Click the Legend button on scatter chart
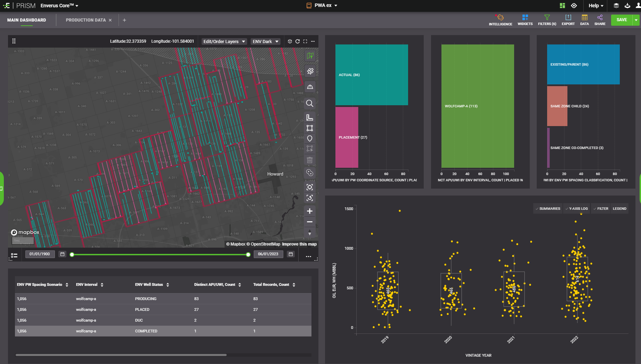Viewport: 641px width, 364px height. pos(619,209)
